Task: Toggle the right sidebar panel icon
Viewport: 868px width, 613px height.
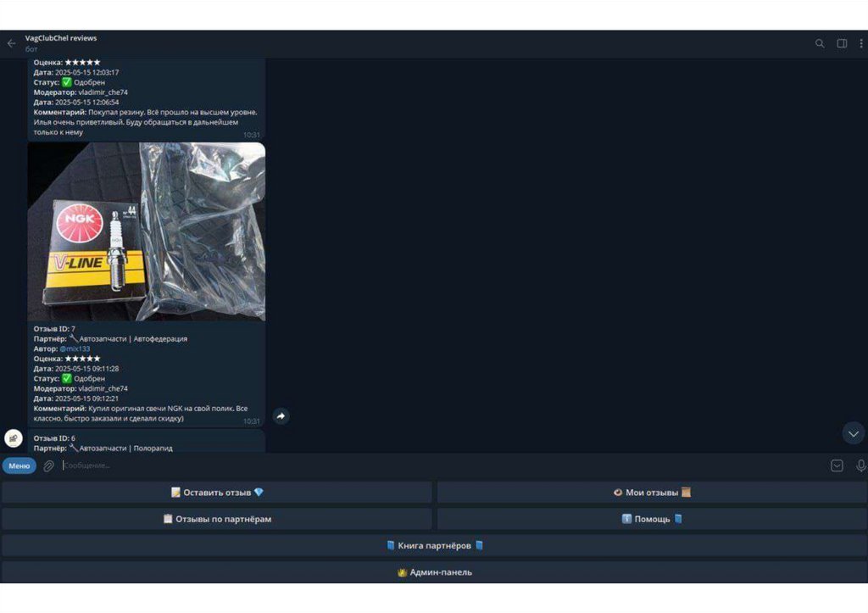Action: [842, 43]
